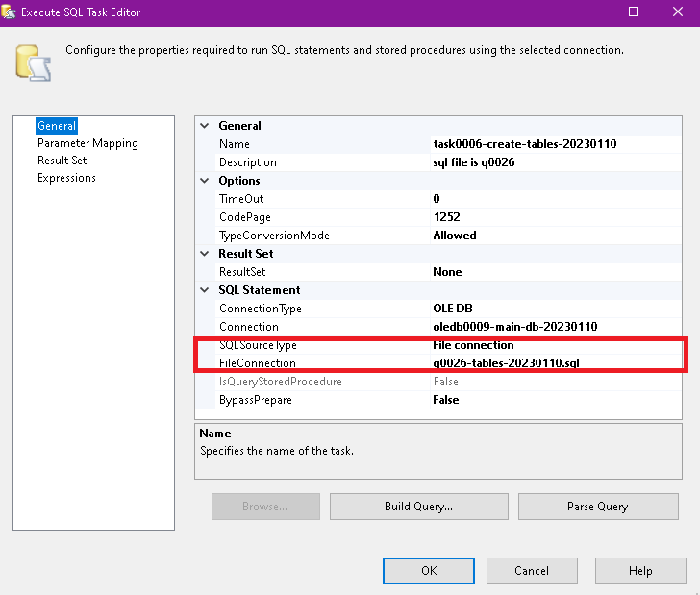Cancel the task editor dialog
The image size is (700, 595).
531,571
